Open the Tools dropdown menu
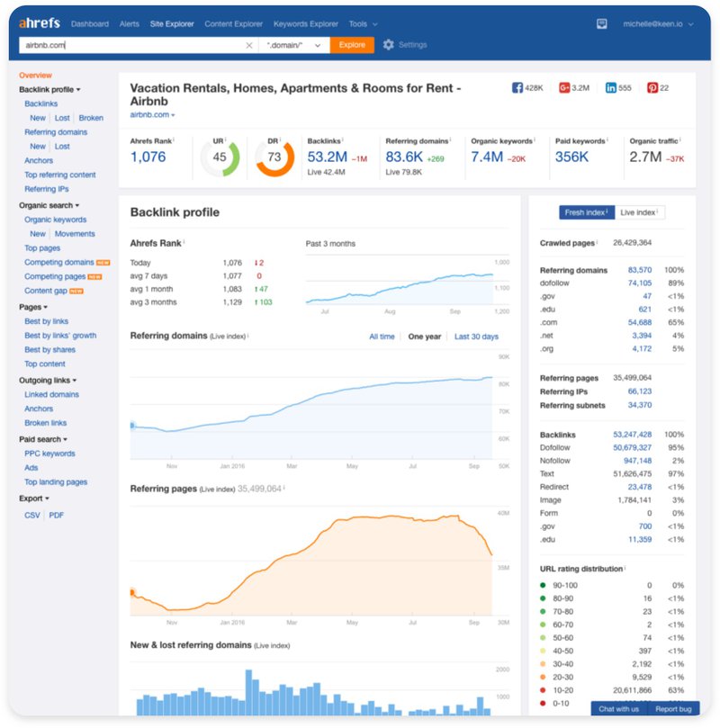This screenshot has height=728, width=720. [363, 23]
